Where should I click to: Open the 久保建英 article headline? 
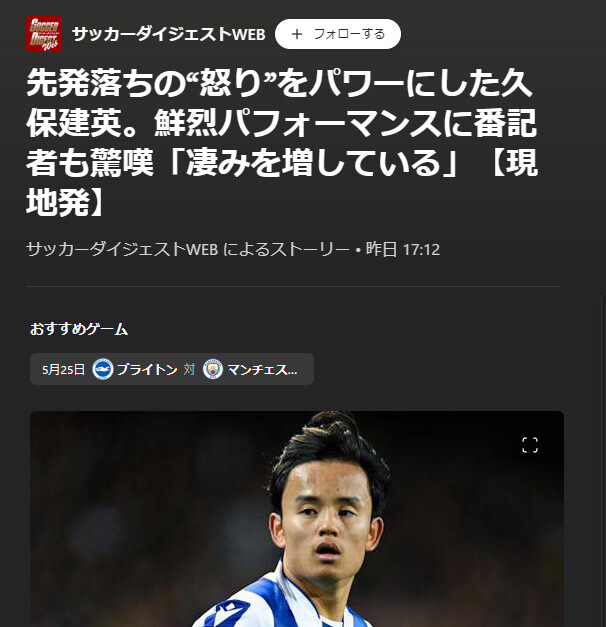(282, 143)
